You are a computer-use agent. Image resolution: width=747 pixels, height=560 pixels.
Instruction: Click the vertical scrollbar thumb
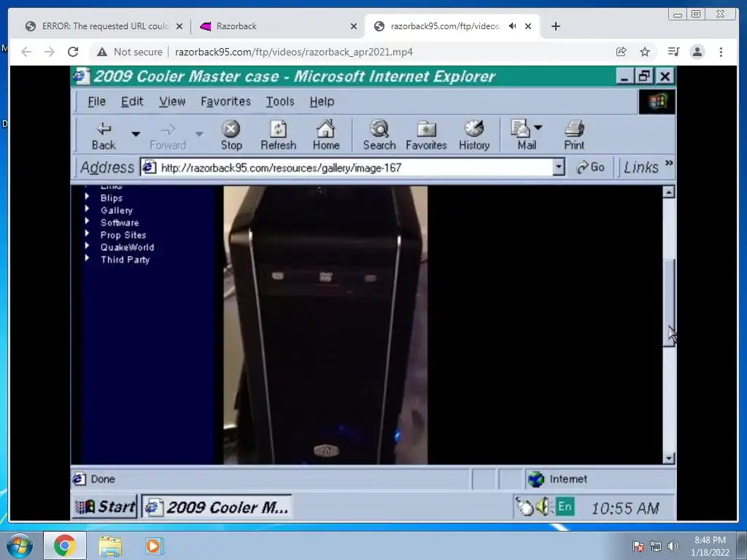[x=669, y=303]
